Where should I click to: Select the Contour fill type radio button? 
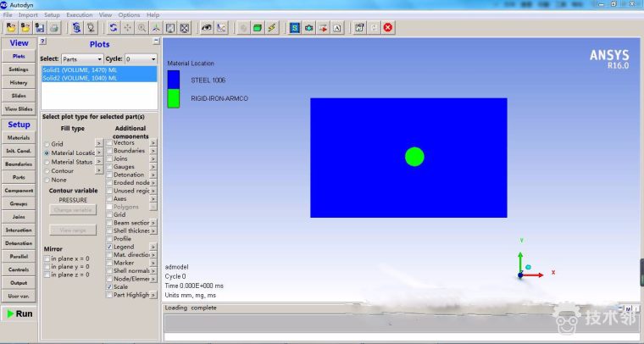pyautogui.click(x=47, y=170)
